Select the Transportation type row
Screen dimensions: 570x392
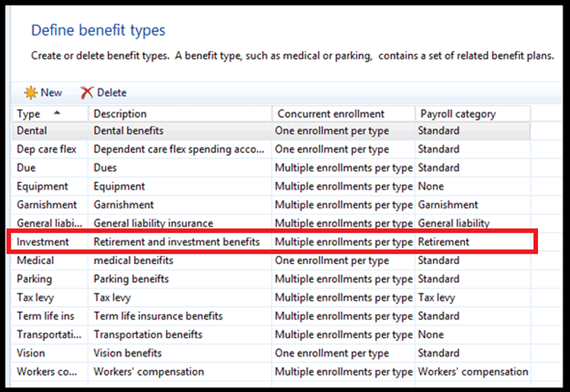(x=271, y=335)
